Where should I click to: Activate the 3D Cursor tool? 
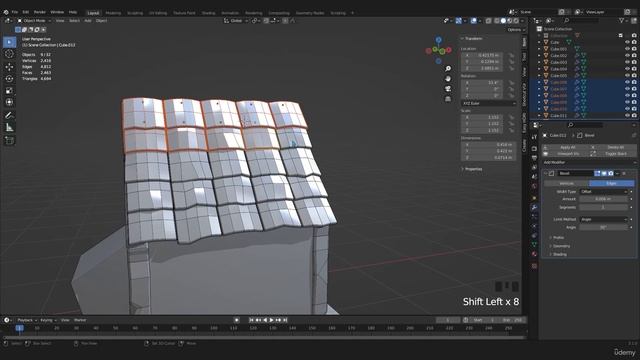(x=9, y=54)
